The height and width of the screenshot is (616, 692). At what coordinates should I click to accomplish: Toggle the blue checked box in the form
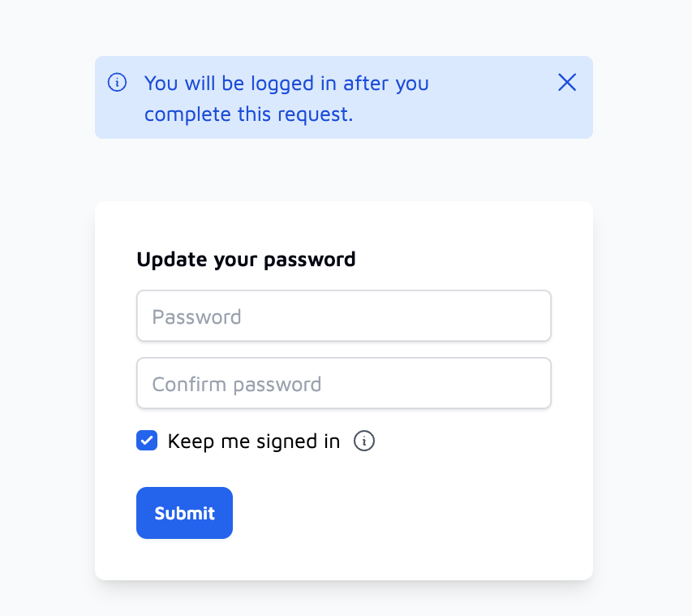[147, 441]
